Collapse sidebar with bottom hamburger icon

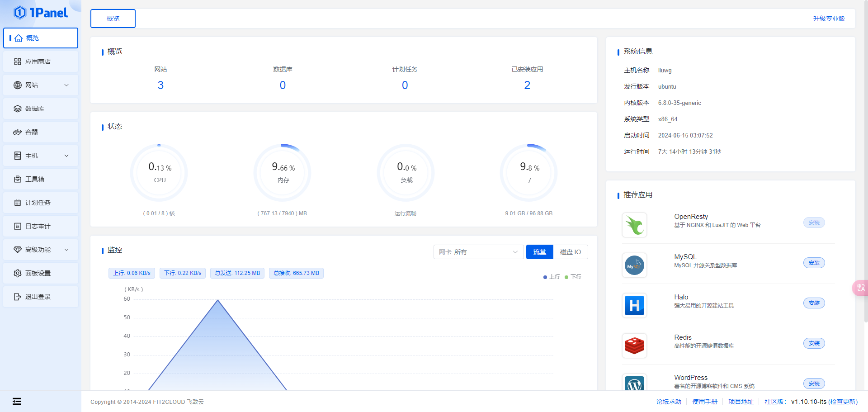17,401
